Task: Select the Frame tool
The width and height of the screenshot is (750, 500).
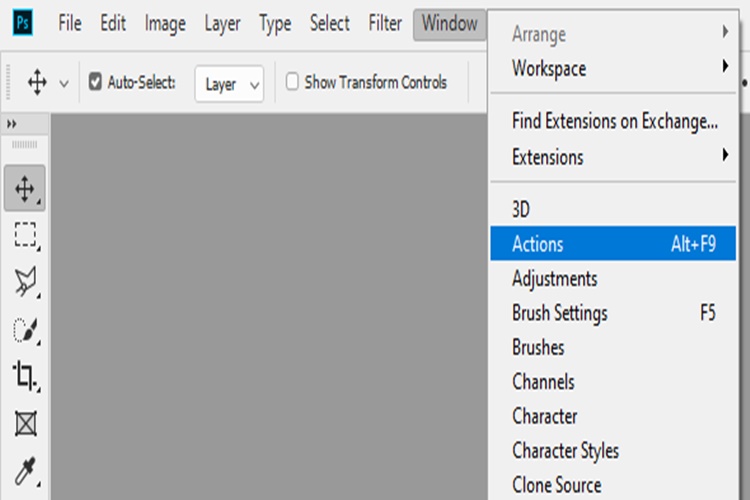Action: 25,423
